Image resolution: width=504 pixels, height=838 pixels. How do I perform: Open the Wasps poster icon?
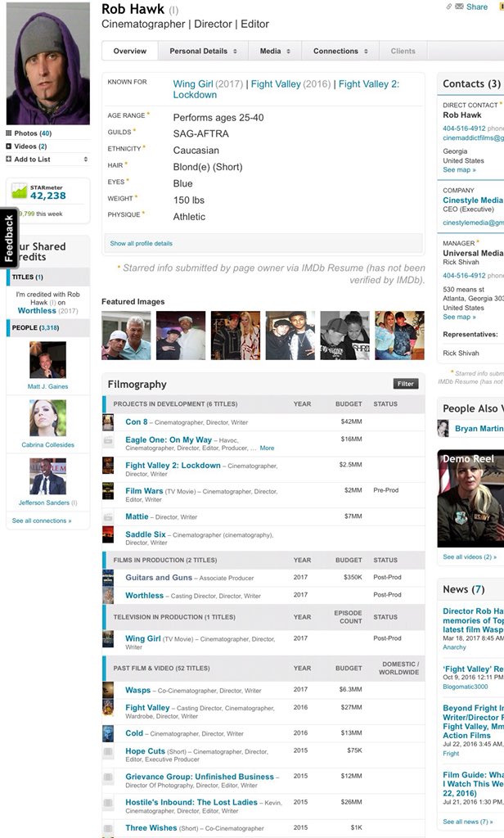tap(108, 690)
